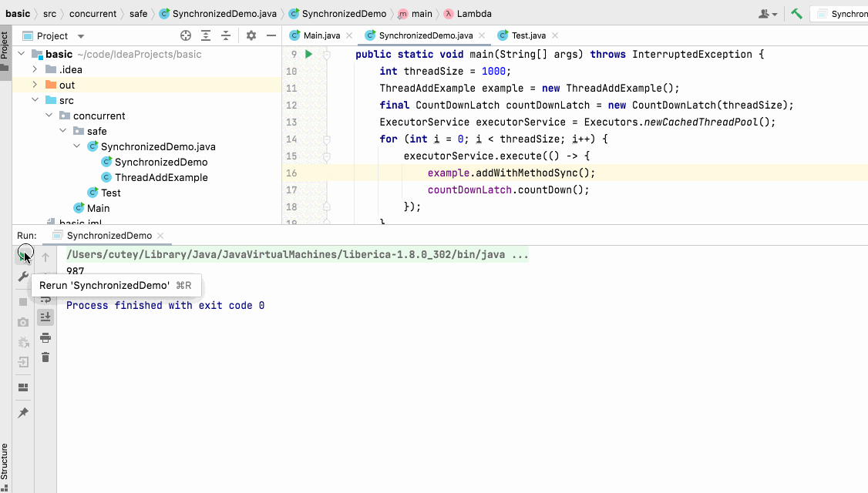Open the Project tool window side tab
Image resolution: width=868 pixels, height=493 pixels.
pyautogui.click(x=5, y=52)
